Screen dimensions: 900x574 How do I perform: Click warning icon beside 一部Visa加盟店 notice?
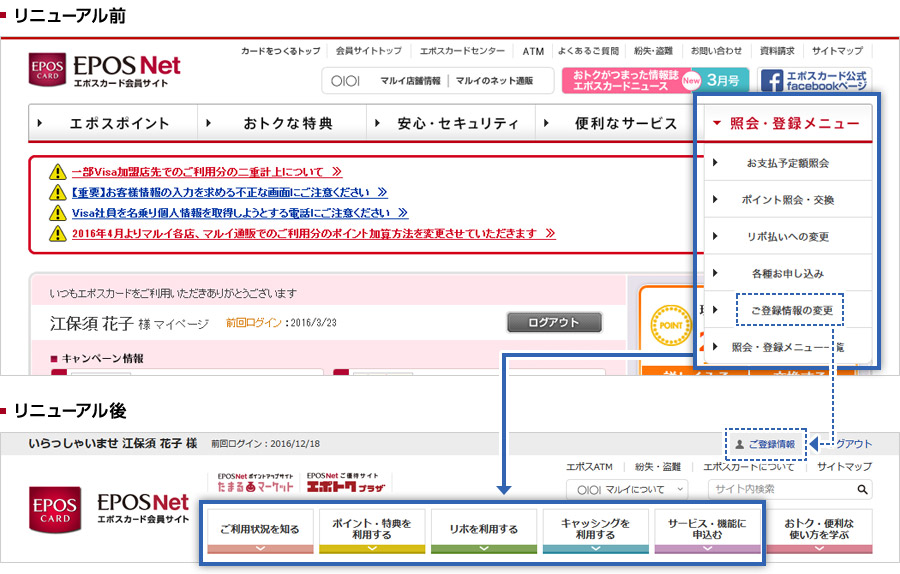coord(57,172)
